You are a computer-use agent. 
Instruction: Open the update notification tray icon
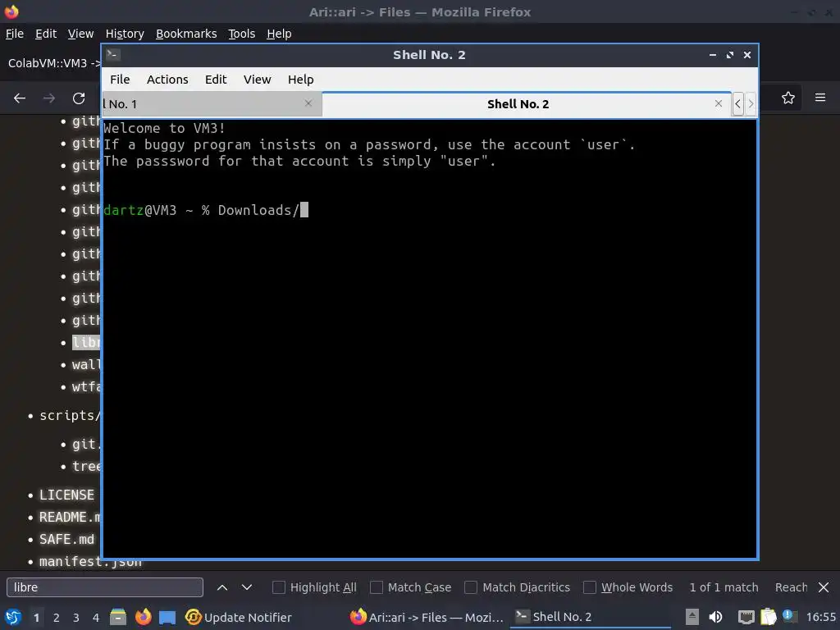point(789,616)
